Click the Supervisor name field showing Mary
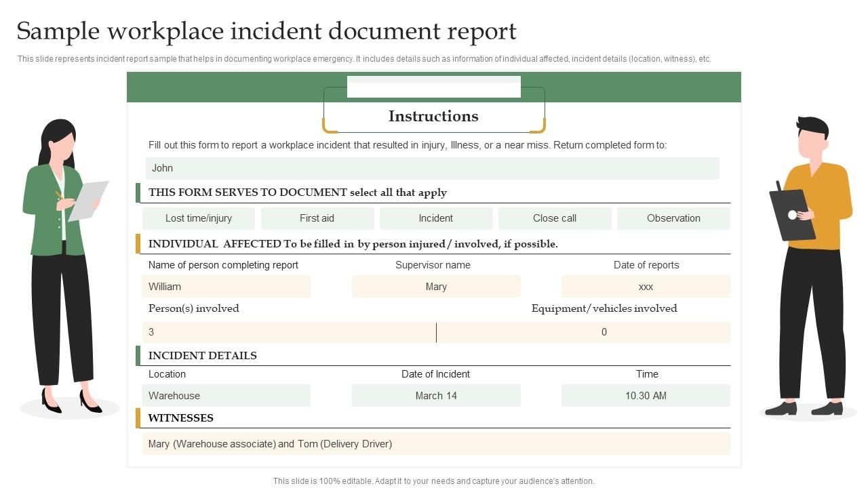The width and height of the screenshot is (868, 488). [x=435, y=286]
